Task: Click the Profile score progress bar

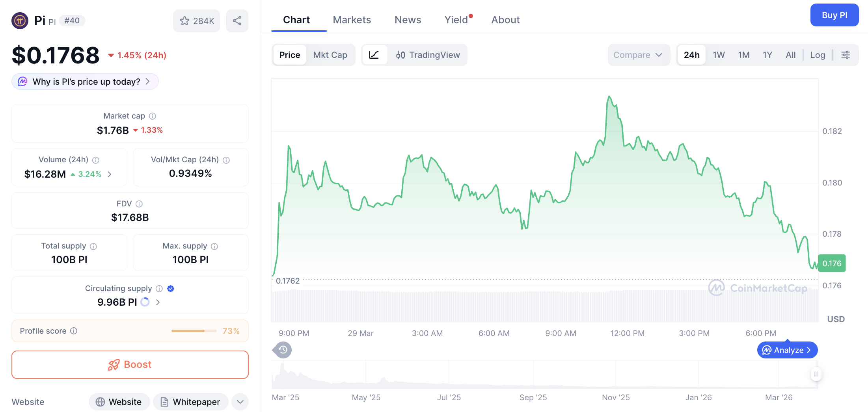Action: (194, 331)
